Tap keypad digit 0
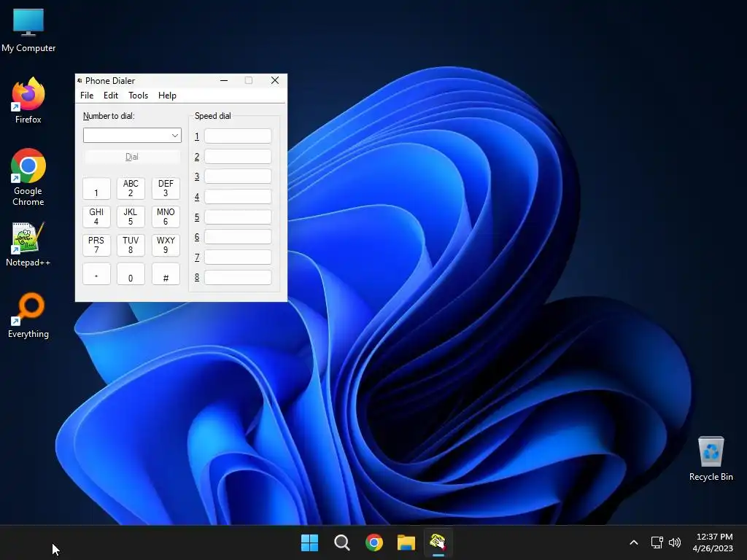Viewport: 747px width, 560px height. tap(131, 274)
